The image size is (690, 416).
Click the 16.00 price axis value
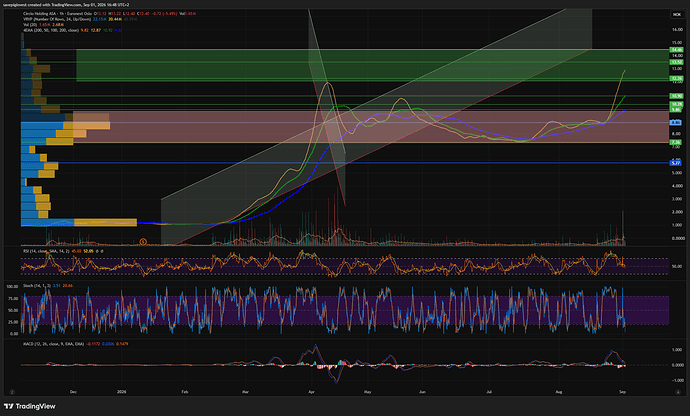(x=677, y=29)
